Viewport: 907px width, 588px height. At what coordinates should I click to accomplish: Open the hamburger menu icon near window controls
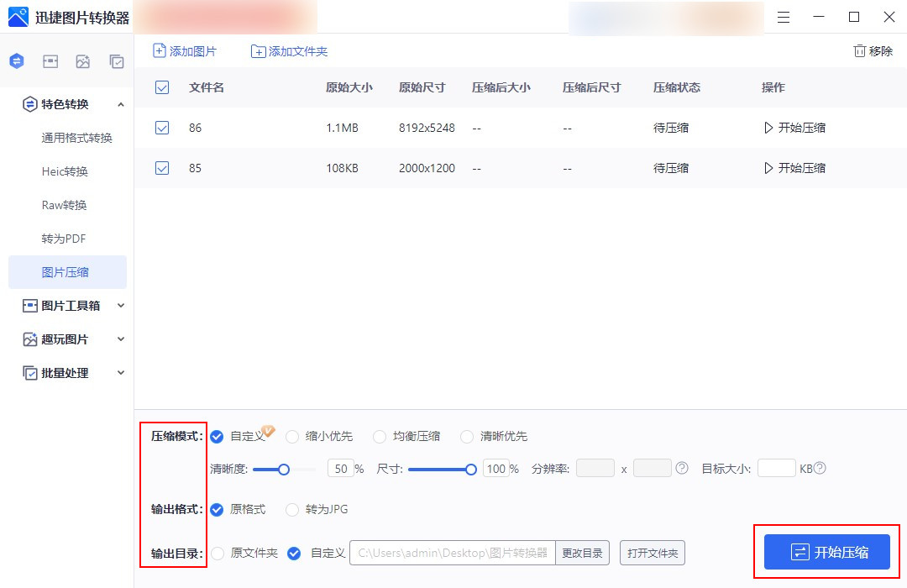coord(784,16)
